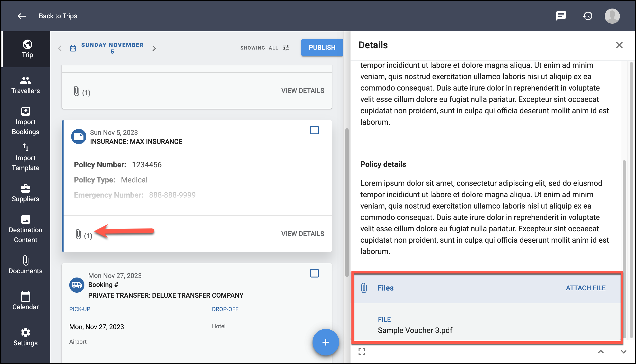View details of the top card
The image size is (636, 364).
pyautogui.click(x=303, y=91)
